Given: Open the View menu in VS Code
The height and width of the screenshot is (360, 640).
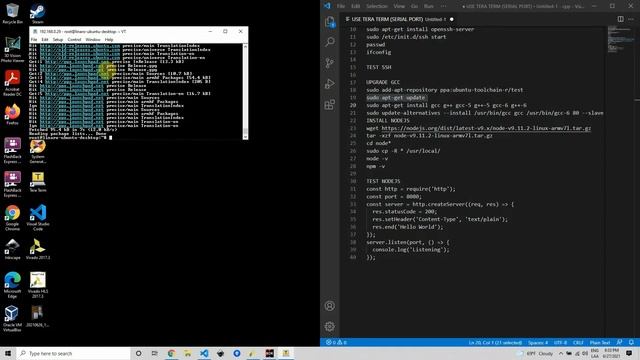Looking at the screenshot, I should click(x=399, y=6).
